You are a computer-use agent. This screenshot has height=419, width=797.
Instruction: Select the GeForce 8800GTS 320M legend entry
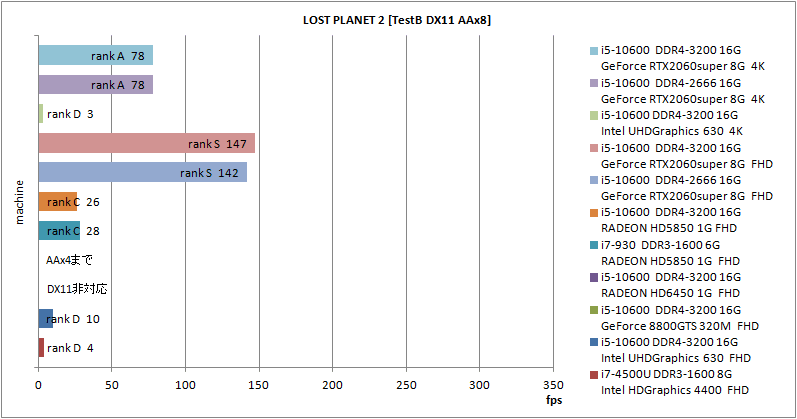coord(678,324)
